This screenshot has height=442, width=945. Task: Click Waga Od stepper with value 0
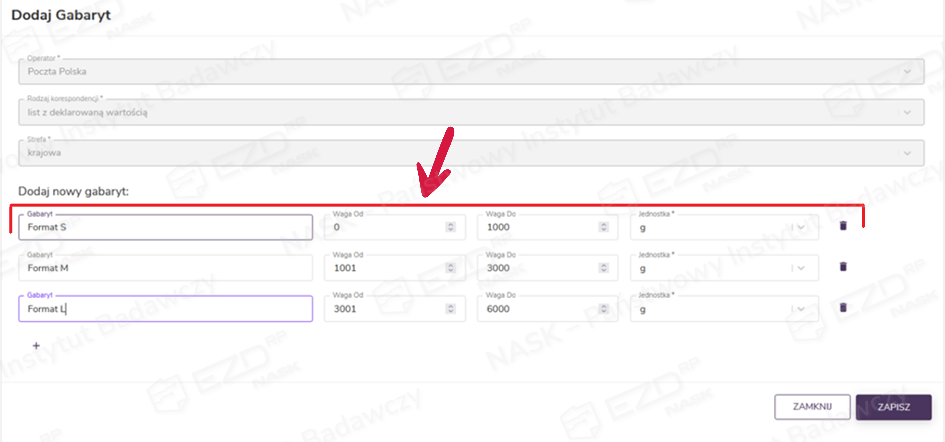pos(450,227)
